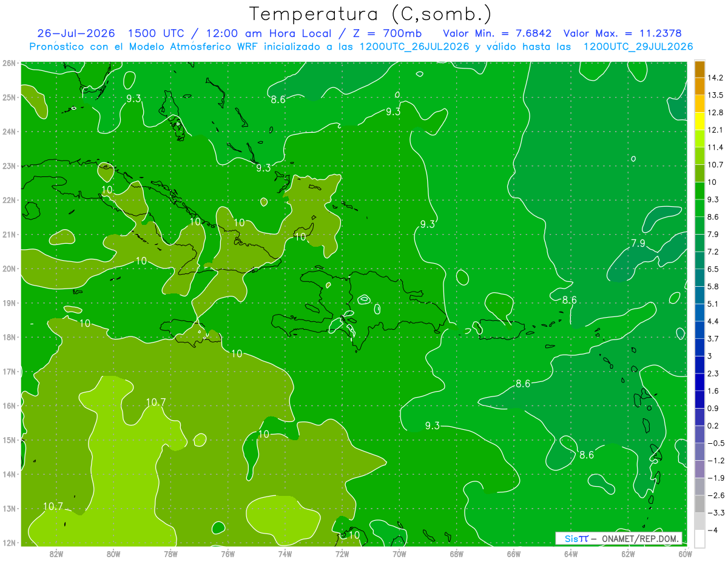
Task: Click the '10.7' contour label near 82W 13N
Action: click(x=53, y=506)
